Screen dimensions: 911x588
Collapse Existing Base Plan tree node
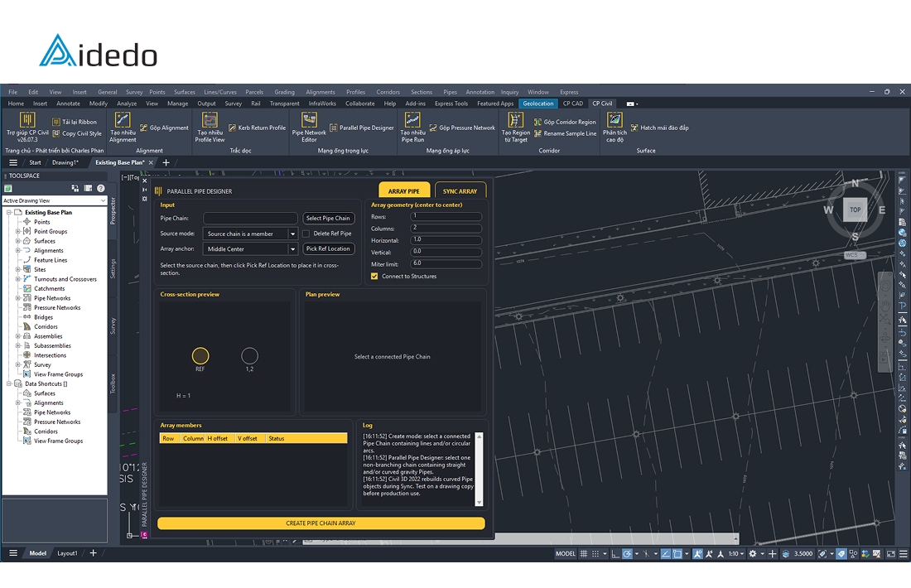[x=9, y=213]
